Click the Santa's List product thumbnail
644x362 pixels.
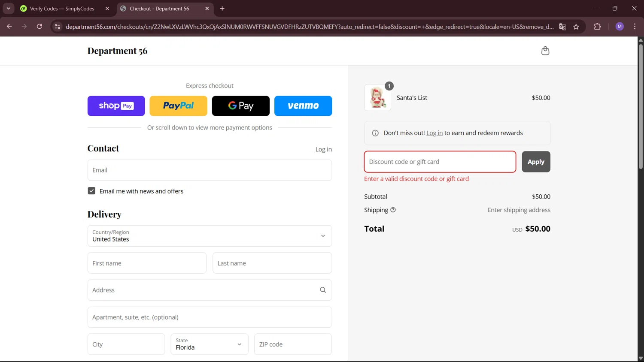coord(377,98)
